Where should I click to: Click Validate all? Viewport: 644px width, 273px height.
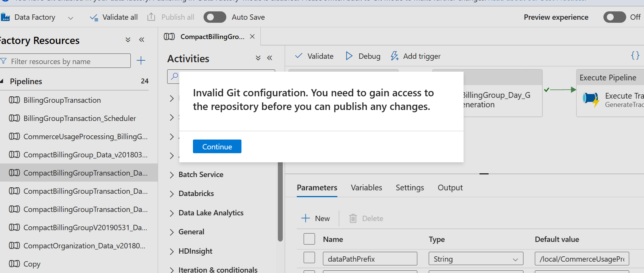(x=114, y=17)
